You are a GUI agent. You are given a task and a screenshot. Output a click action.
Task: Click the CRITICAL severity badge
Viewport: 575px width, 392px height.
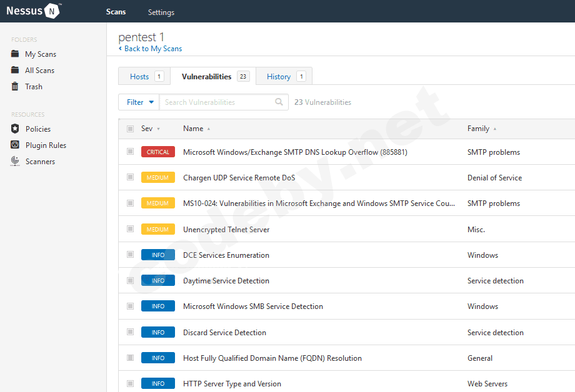pos(158,152)
